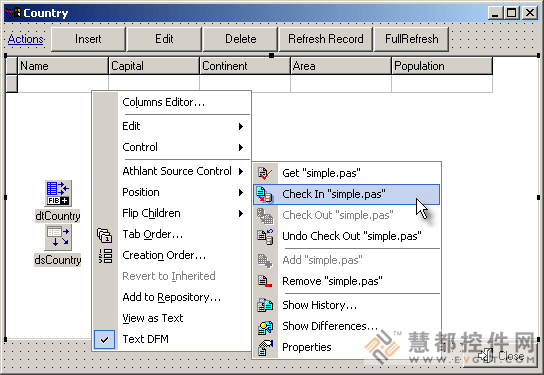Click the Delete button
Viewport: 544px width, 375px height.
[x=240, y=39]
